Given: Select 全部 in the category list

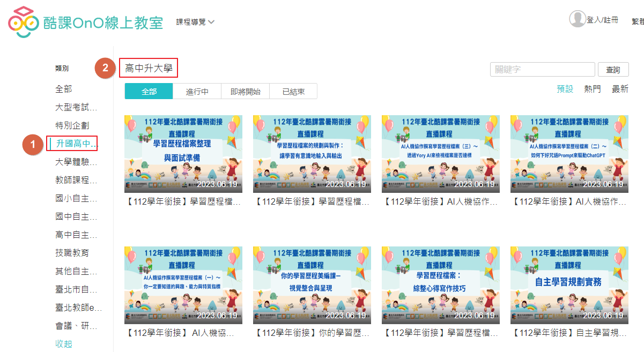Looking at the screenshot, I should click(63, 89).
